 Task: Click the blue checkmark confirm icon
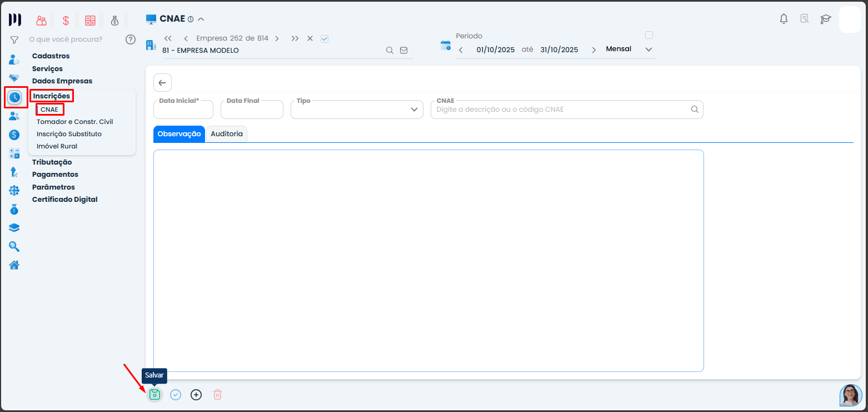(x=176, y=395)
